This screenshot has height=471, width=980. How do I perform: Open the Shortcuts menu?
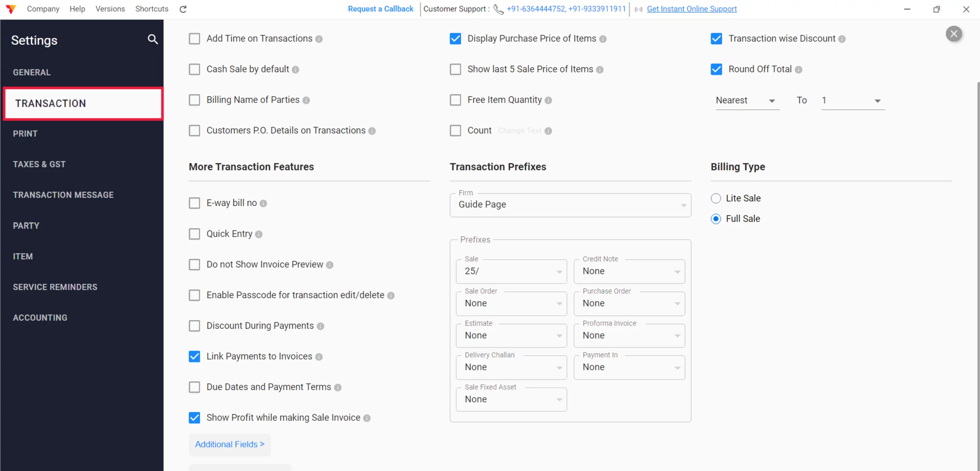pos(152,9)
